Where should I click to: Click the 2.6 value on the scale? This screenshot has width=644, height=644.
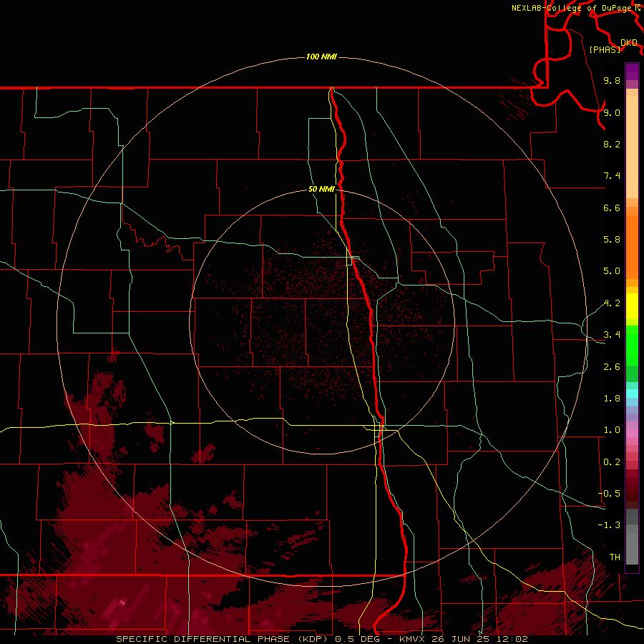point(612,367)
